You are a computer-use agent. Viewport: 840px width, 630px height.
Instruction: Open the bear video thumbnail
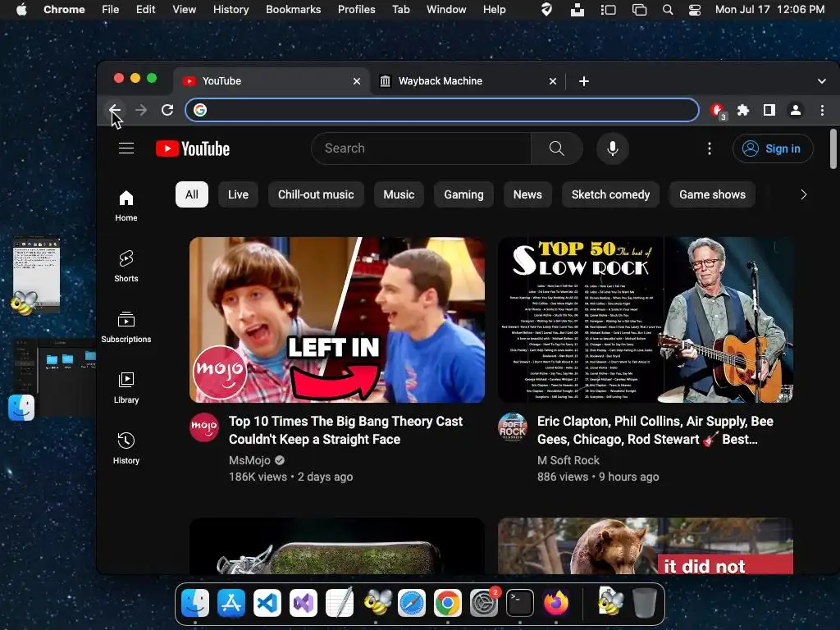tap(646, 546)
